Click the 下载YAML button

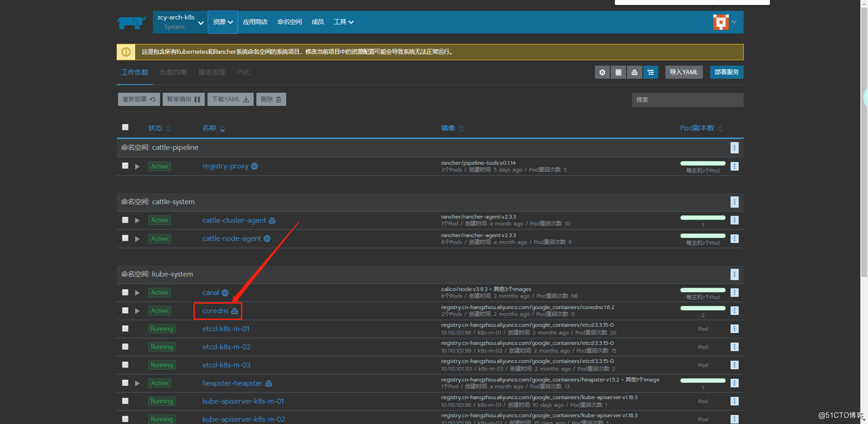[231, 100]
